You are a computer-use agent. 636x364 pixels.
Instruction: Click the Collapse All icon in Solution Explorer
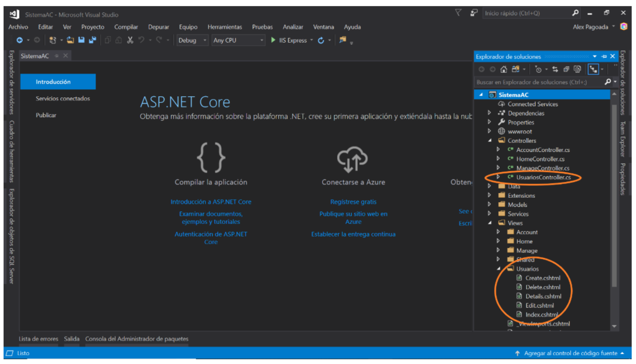pos(566,69)
